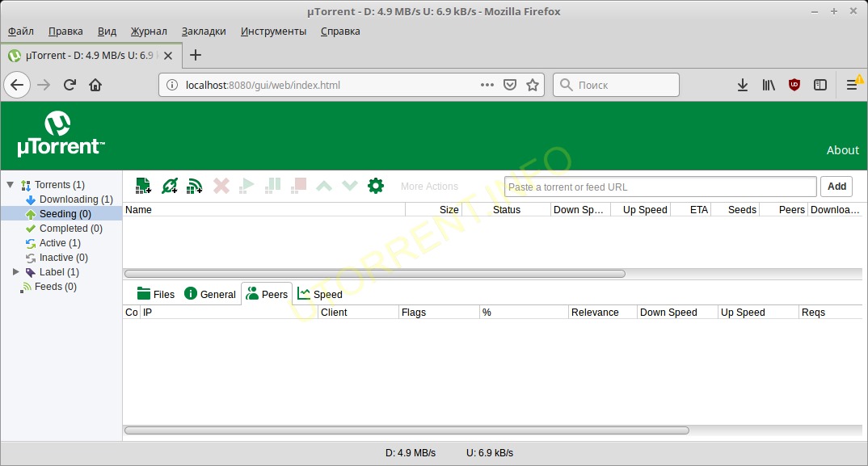Click the Add Torrent from URL icon
The height and width of the screenshot is (466, 868).
[170, 186]
